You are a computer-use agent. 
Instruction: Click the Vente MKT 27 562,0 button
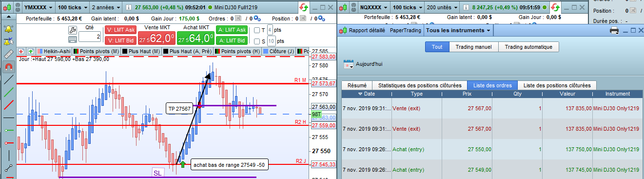coord(157,38)
